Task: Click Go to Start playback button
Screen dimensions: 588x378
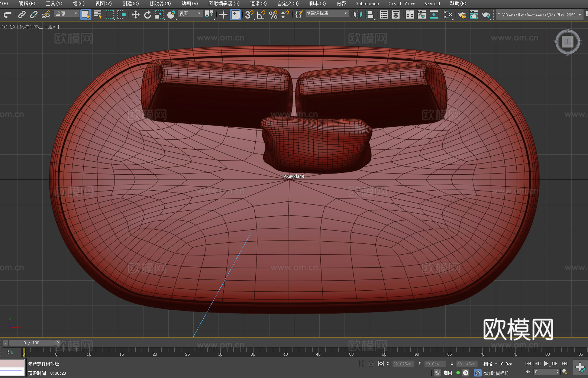Action: [528, 364]
